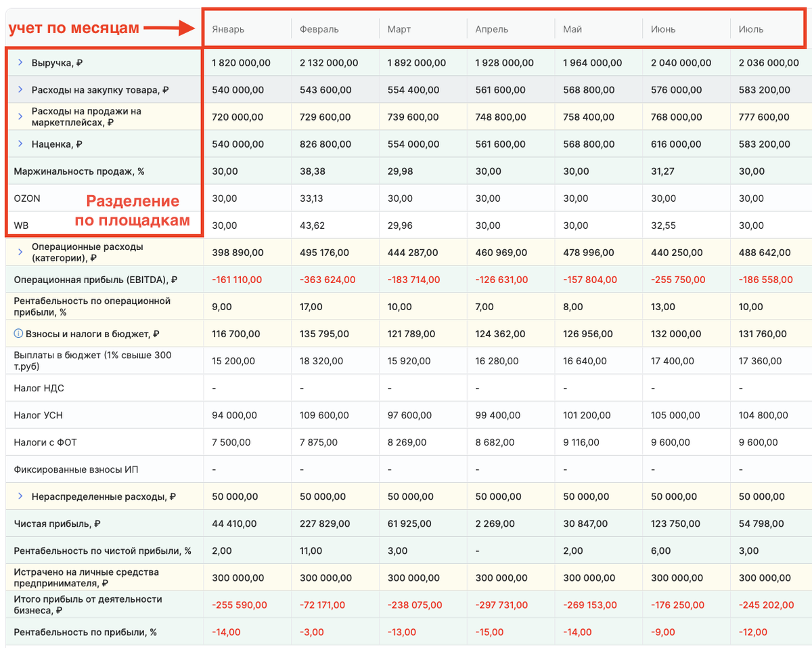Click February OZON value 33,13

pyautogui.click(x=312, y=198)
